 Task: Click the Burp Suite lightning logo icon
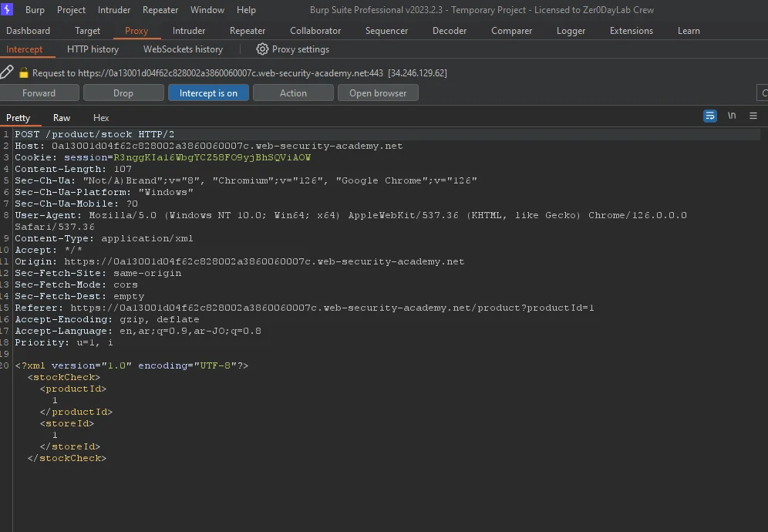click(7, 9)
